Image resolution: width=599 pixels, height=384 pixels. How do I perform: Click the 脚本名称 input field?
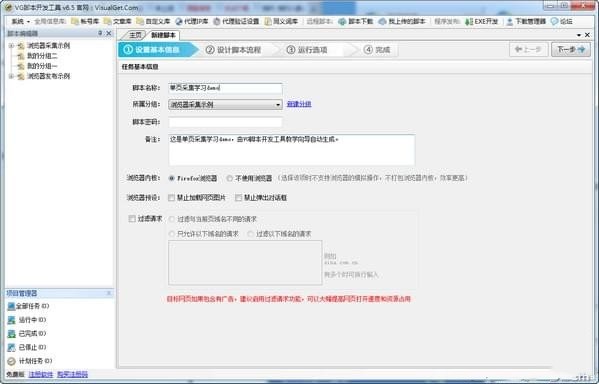click(x=225, y=88)
